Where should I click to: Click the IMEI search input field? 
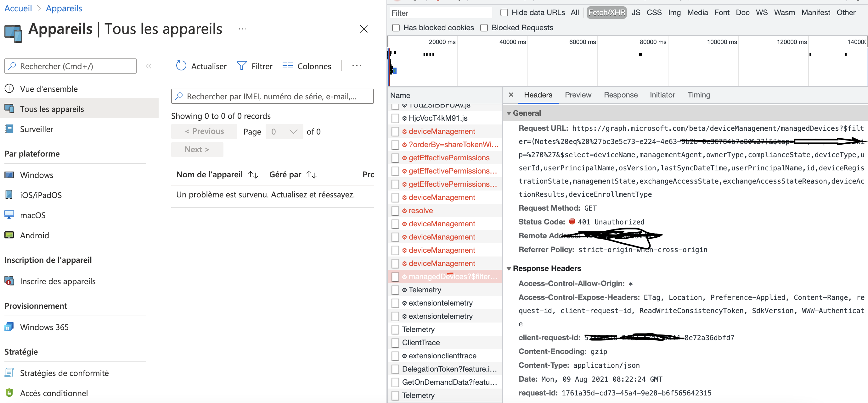[x=272, y=96]
